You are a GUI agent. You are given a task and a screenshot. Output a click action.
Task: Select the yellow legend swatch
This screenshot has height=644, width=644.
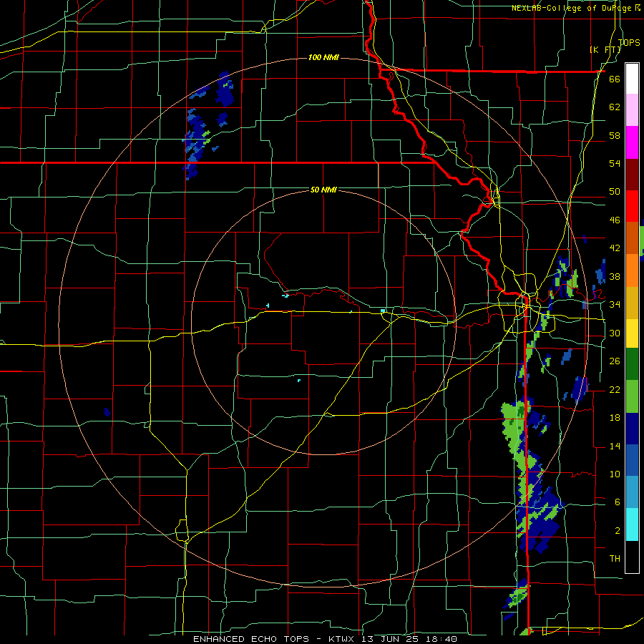click(632, 333)
